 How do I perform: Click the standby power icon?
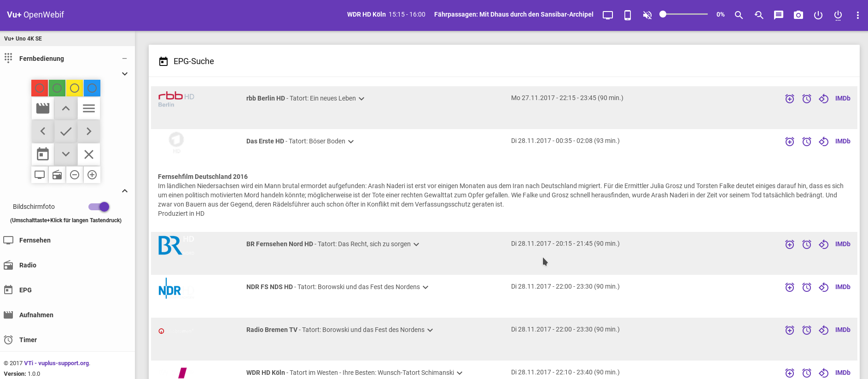[818, 15]
